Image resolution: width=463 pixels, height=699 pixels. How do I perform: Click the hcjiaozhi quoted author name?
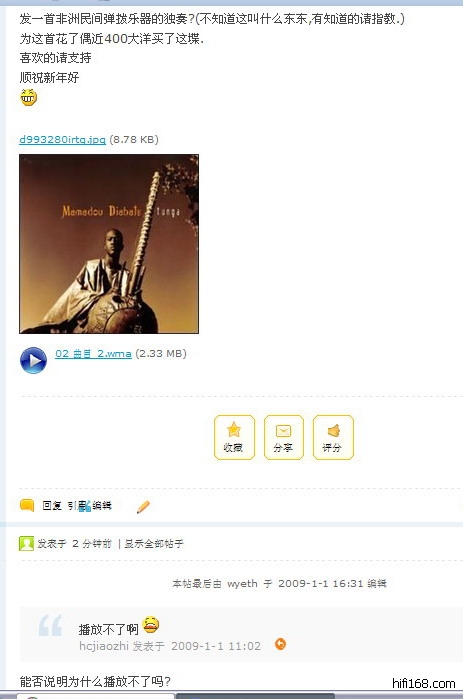tap(104, 646)
